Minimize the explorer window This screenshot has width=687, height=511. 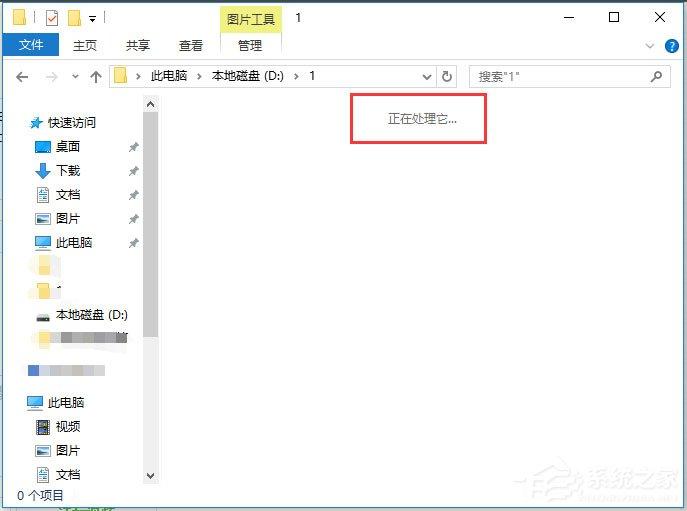coord(569,18)
